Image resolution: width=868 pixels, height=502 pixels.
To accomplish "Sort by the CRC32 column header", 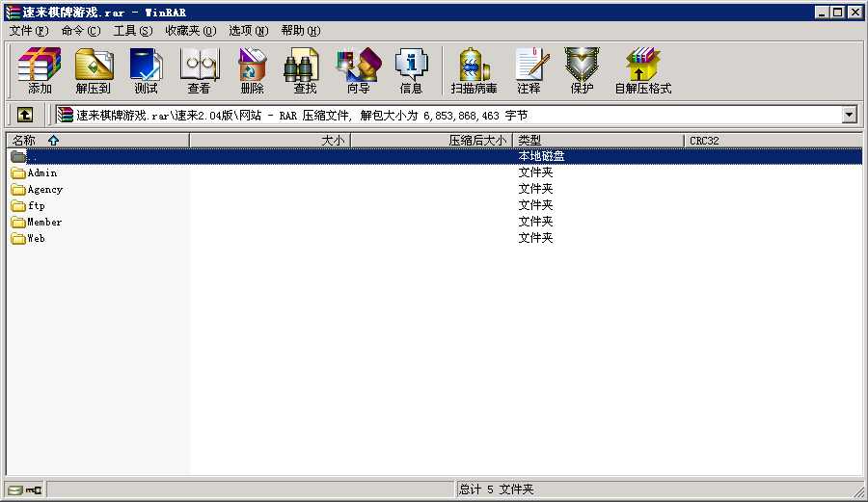I will coord(773,141).
